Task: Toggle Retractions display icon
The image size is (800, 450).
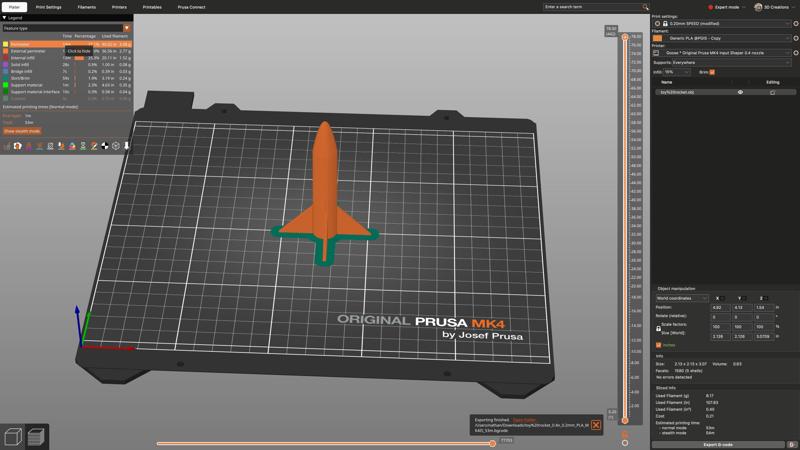Action: (x=29, y=146)
